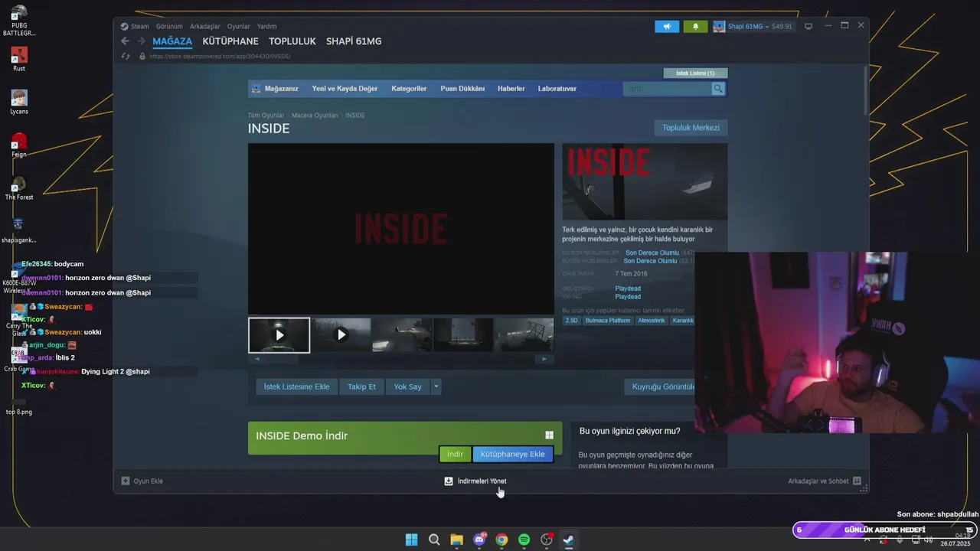Open Discord from the taskbar
The width and height of the screenshot is (980, 551).
point(479,540)
